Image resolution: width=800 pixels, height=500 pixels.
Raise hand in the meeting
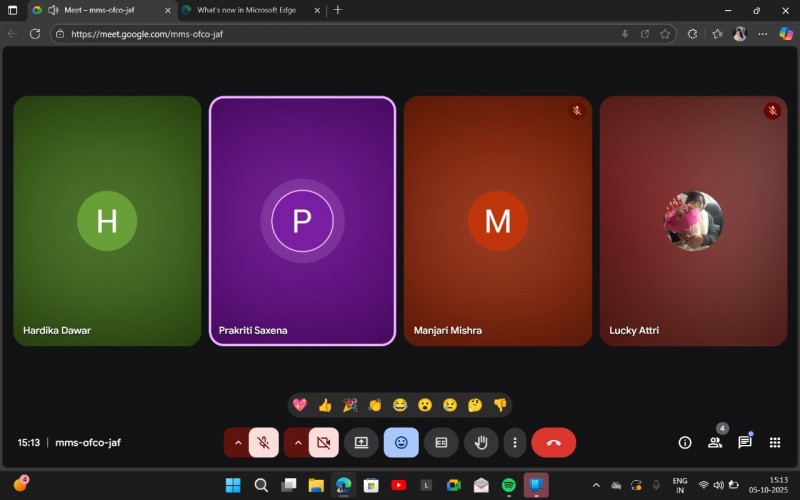pos(481,442)
